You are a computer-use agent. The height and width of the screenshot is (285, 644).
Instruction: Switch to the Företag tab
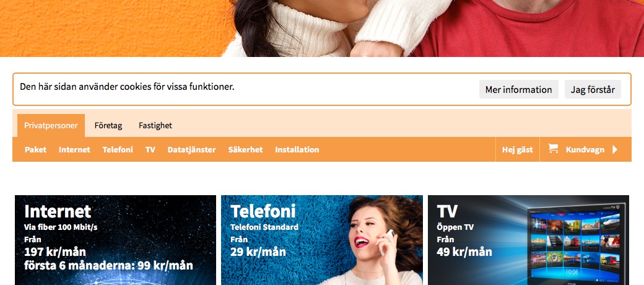(x=108, y=126)
